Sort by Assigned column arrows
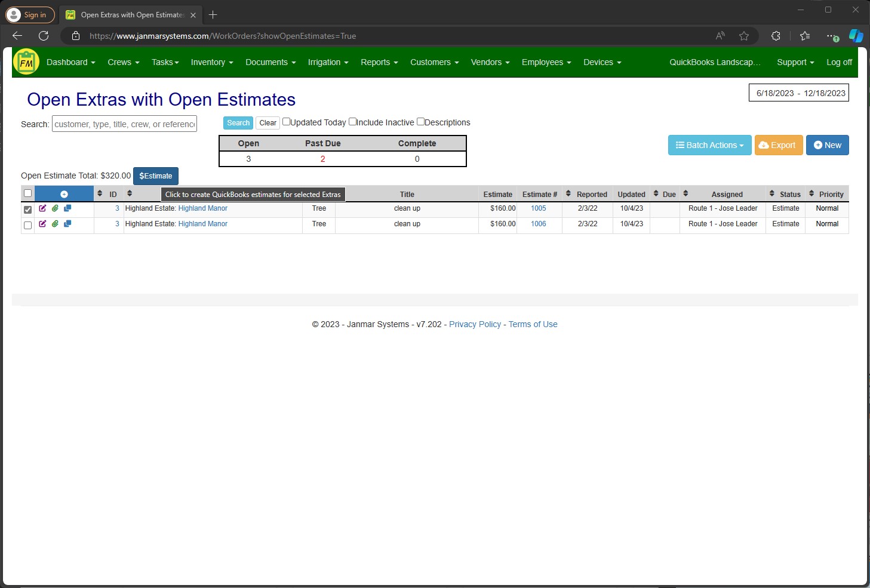This screenshot has width=870, height=588. [685, 193]
